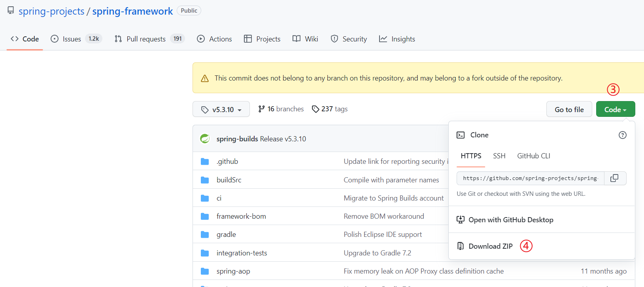The width and height of the screenshot is (644, 287).
Task: Open the Issues tab
Action: [72, 39]
